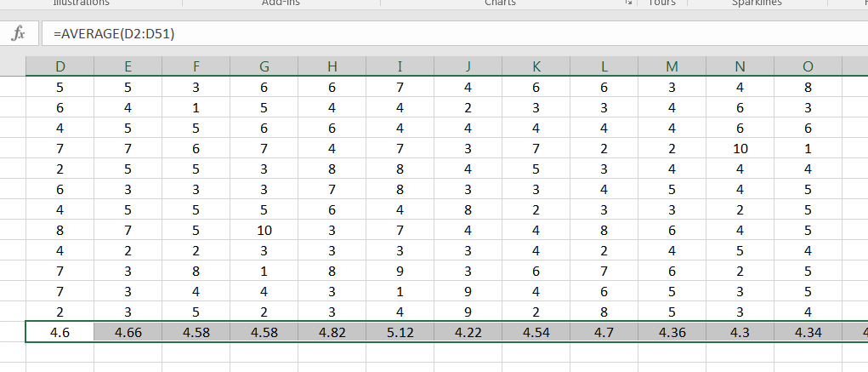Image resolution: width=868 pixels, height=372 pixels.
Task: Click the average cell showing 4.7
Action: (x=604, y=332)
